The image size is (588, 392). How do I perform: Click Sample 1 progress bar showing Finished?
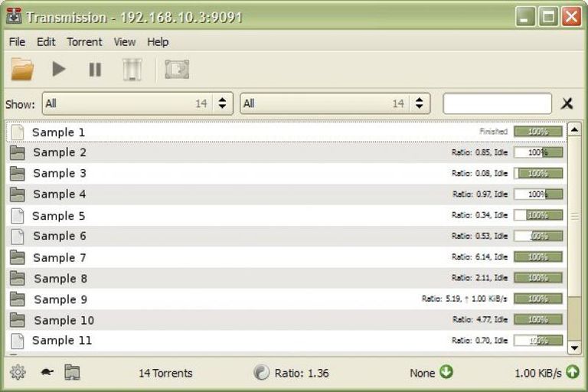538,132
